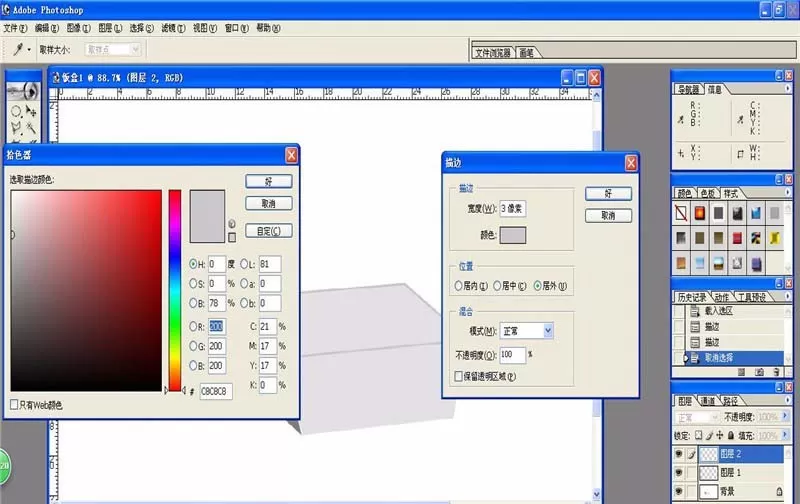Open the 文件 menu
The image size is (800, 504).
point(15,28)
